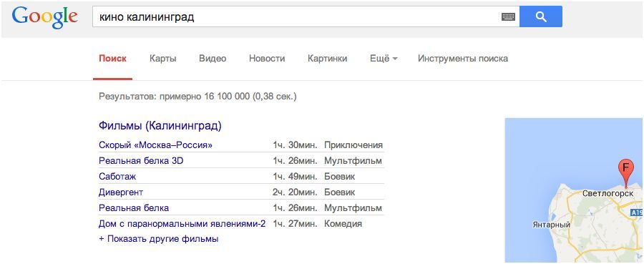Switch to the Карты tab

click(163, 58)
